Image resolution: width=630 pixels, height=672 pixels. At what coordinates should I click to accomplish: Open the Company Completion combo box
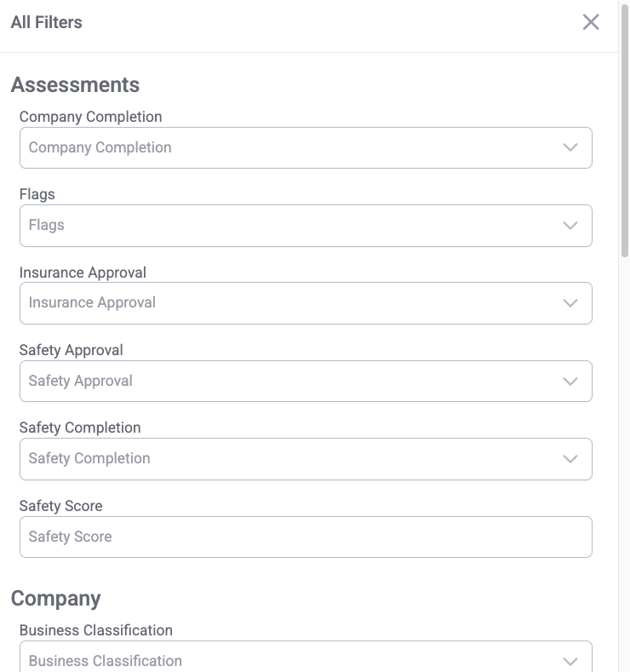pos(289,148)
